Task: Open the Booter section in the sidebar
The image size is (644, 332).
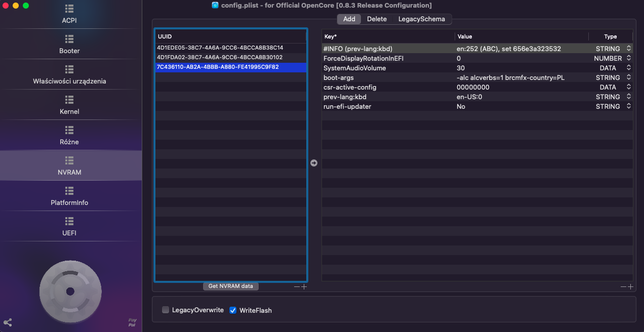Action: [x=69, y=45]
